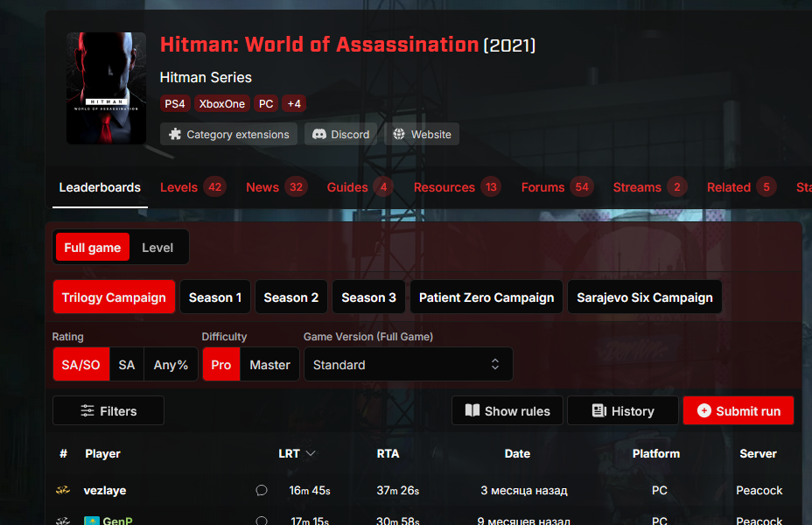
Task: Click the Player column header
Action: [102, 453]
